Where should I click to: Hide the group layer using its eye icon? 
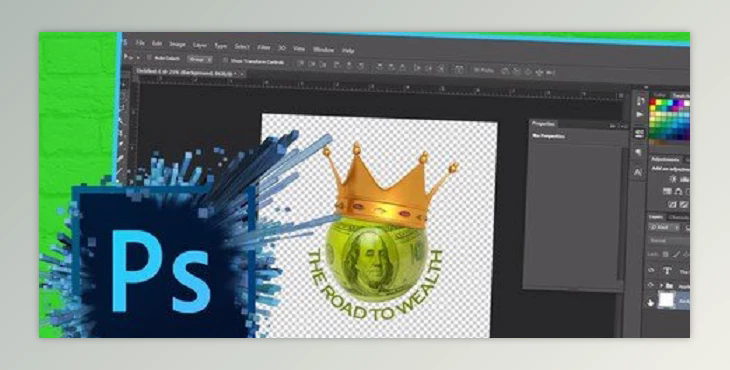[x=651, y=285]
